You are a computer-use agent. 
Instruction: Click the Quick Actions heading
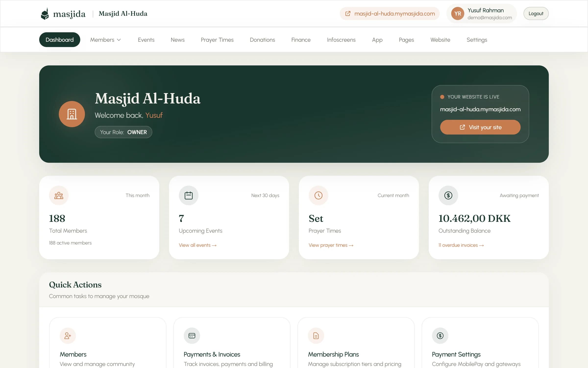coord(75,285)
